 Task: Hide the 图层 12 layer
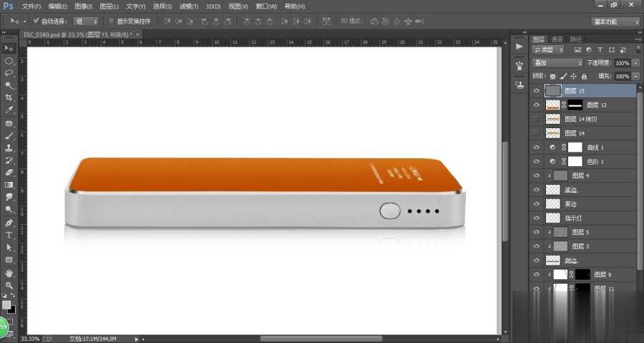tap(537, 105)
